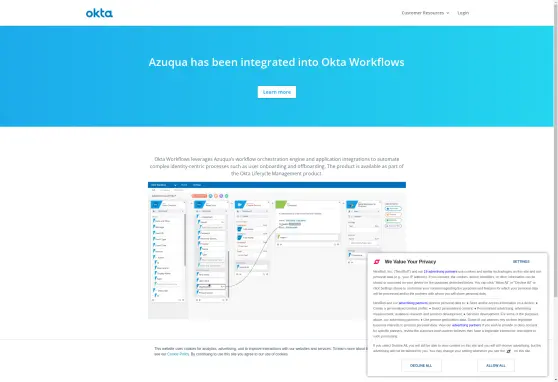Viewport: 558px width, 382px height.
Task: Click the green card icon in workflow screenshot
Action: click(281, 205)
